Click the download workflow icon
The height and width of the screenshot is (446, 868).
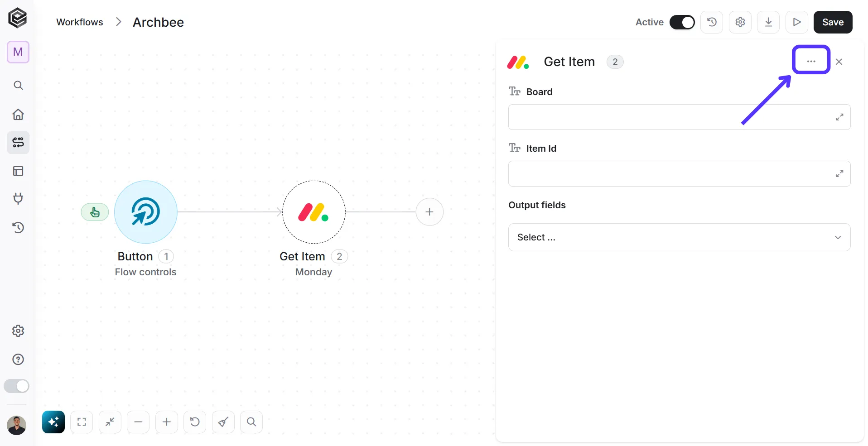point(768,22)
